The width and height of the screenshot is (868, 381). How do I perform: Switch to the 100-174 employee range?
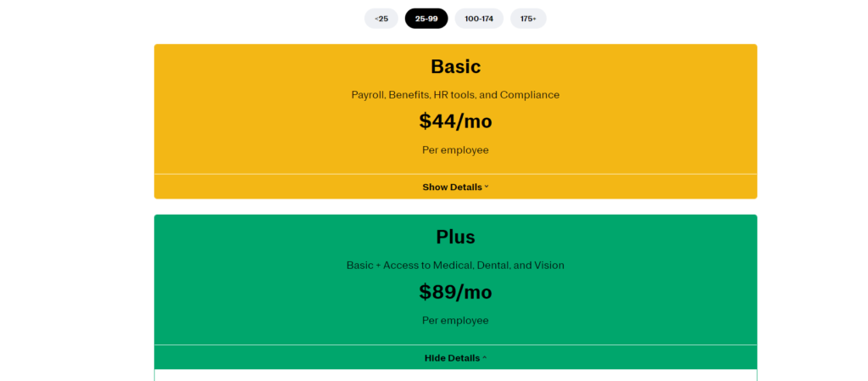[x=479, y=19]
